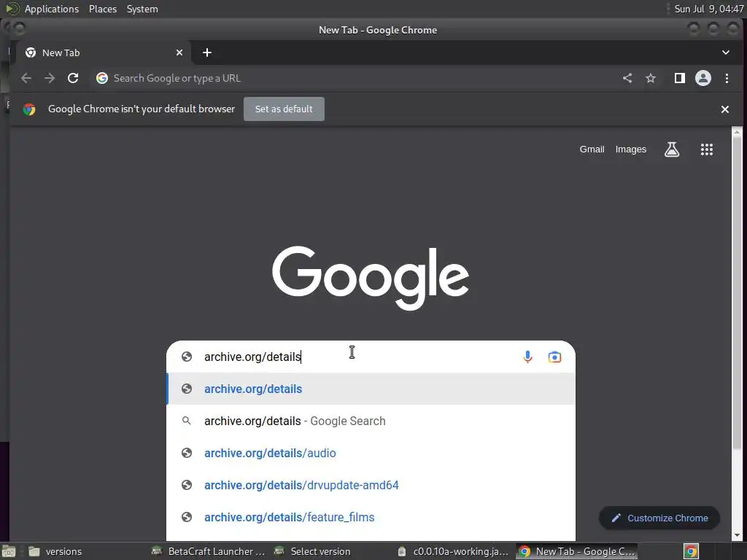
Task: Click globe icon beside drvupdate-amd64 suggestion
Action: [x=187, y=485]
